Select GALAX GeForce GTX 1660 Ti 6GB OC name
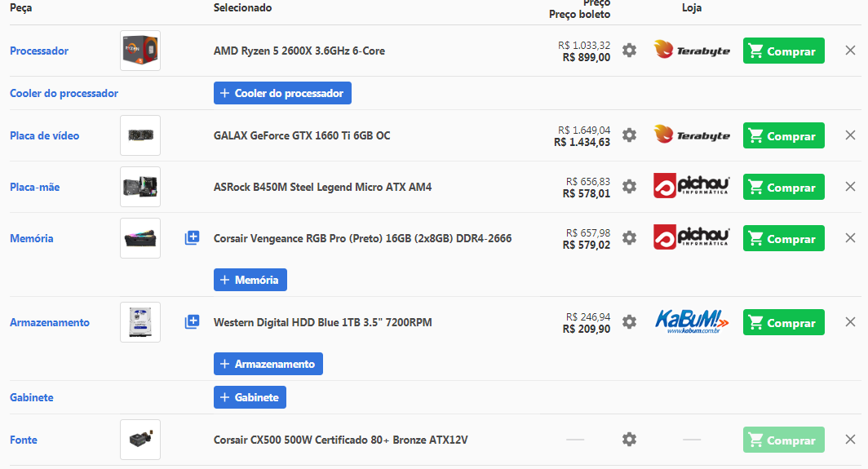868x469 pixels. (302, 135)
